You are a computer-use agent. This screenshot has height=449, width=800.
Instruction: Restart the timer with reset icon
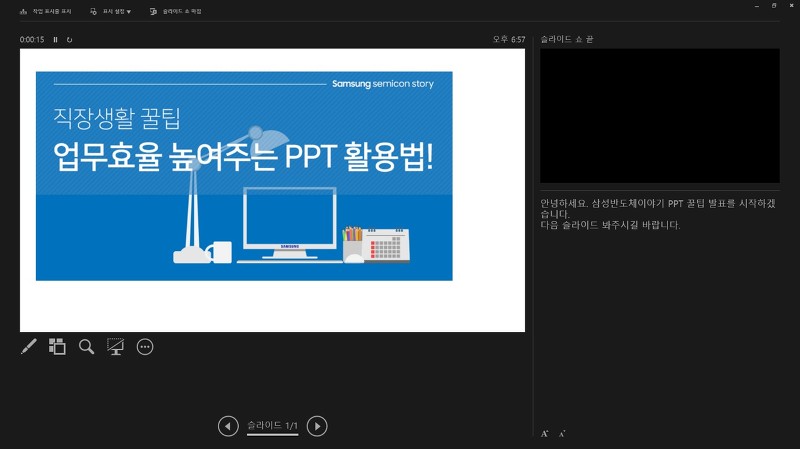click(x=69, y=39)
